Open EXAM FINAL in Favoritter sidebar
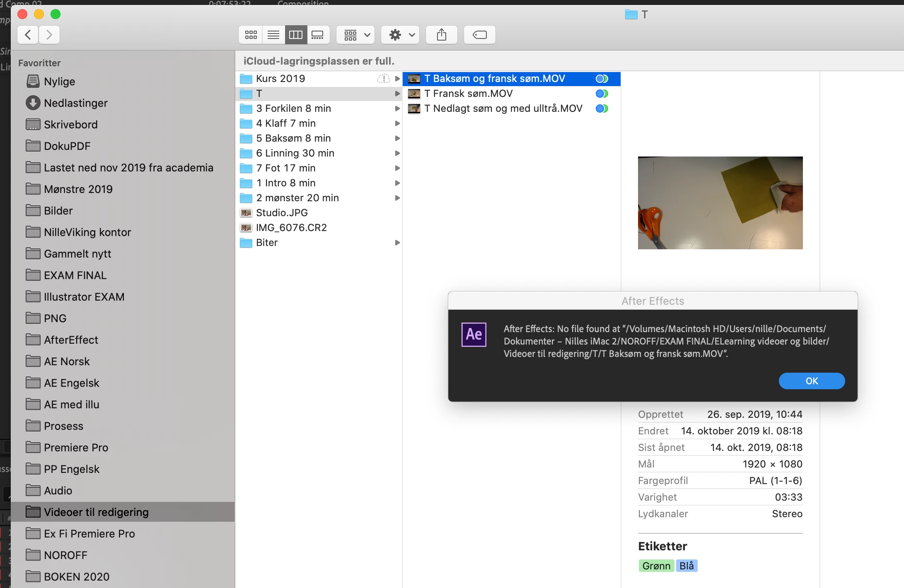This screenshot has width=904, height=588. pyautogui.click(x=75, y=275)
